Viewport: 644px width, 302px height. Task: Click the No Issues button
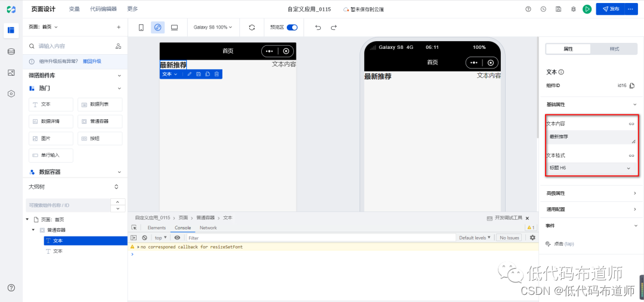point(509,238)
